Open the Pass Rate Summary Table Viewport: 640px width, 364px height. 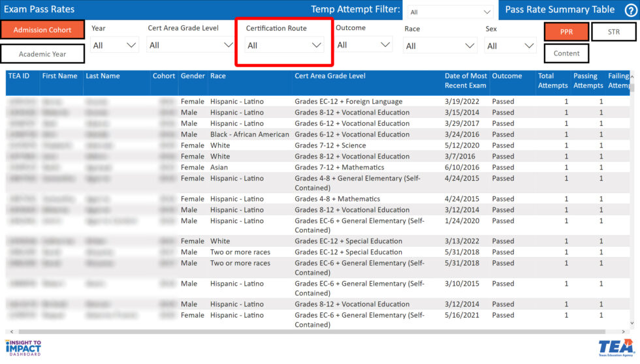point(560,9)
